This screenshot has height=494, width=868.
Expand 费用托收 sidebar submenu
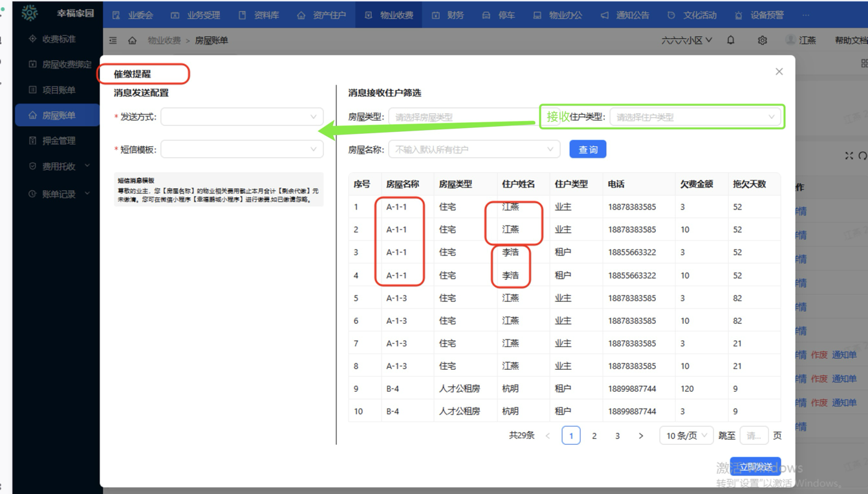pos(58,166)
